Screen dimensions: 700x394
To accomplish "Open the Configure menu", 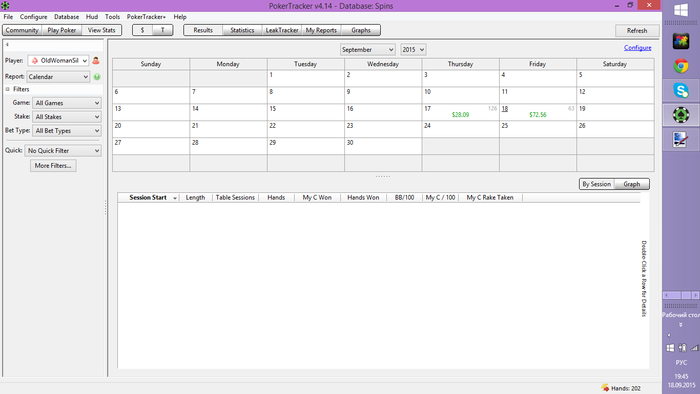I will pos(33,17).
